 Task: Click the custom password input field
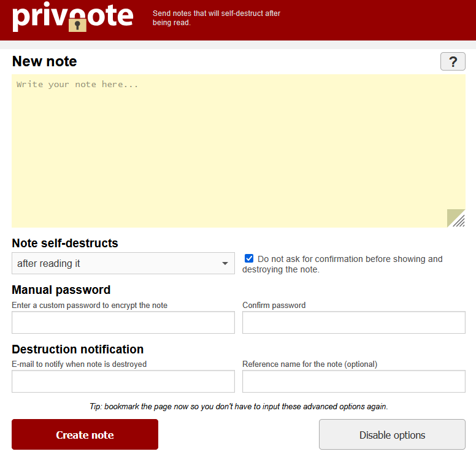point(123,322)
